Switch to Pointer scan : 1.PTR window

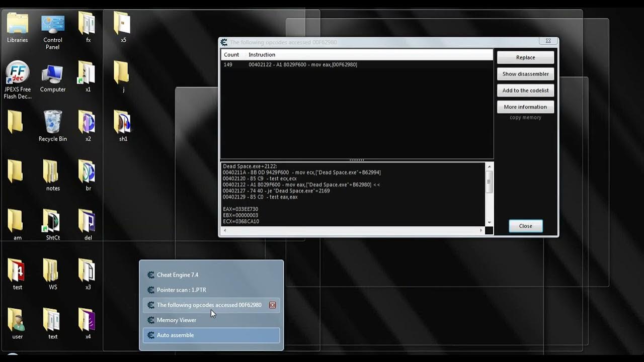(x=211, y=290)
